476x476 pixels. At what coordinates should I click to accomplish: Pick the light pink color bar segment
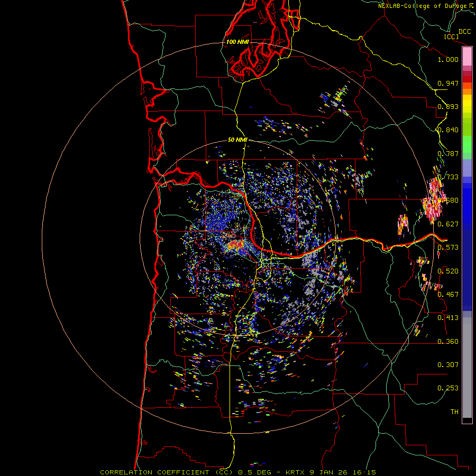[467, 57]
